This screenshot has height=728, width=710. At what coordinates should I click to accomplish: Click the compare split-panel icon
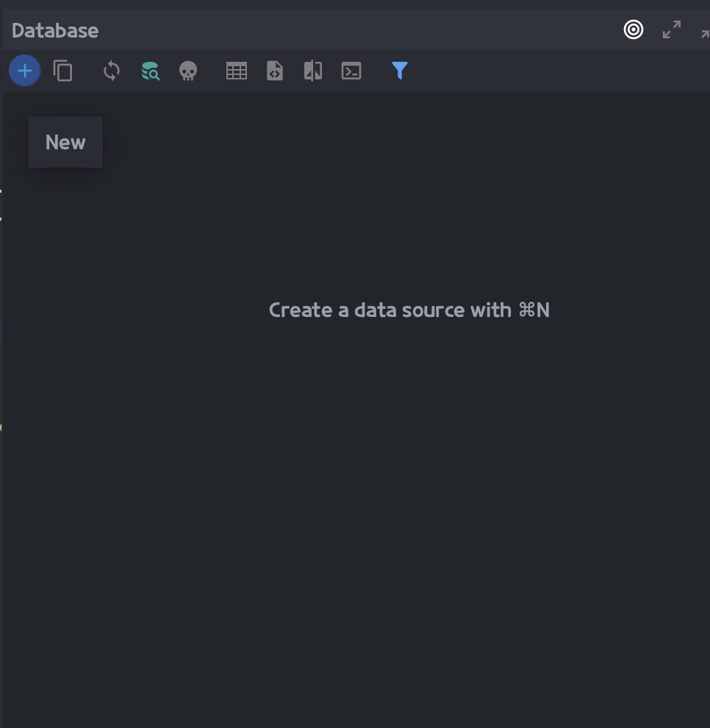[313, 71]
